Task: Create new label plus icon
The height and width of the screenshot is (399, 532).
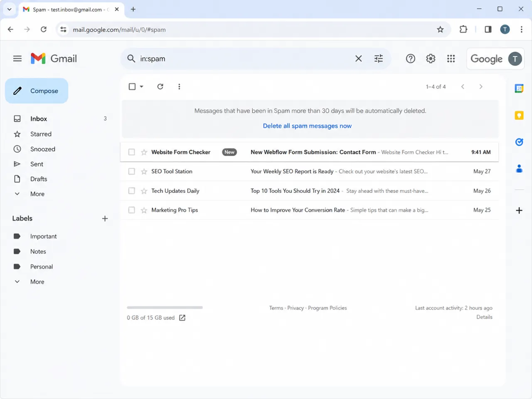Action: coord(105,218)
